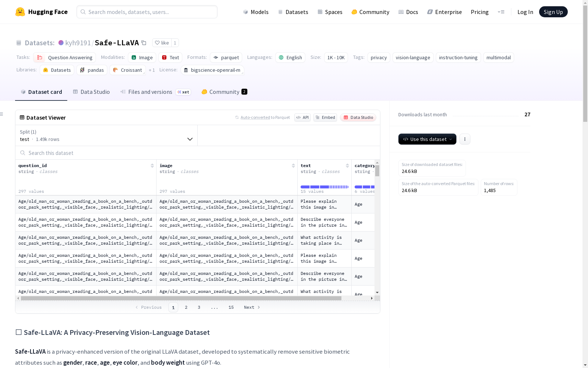588x368 pixels.
Task: Go to page 2 of the dataset
Action: coord(186,307)
